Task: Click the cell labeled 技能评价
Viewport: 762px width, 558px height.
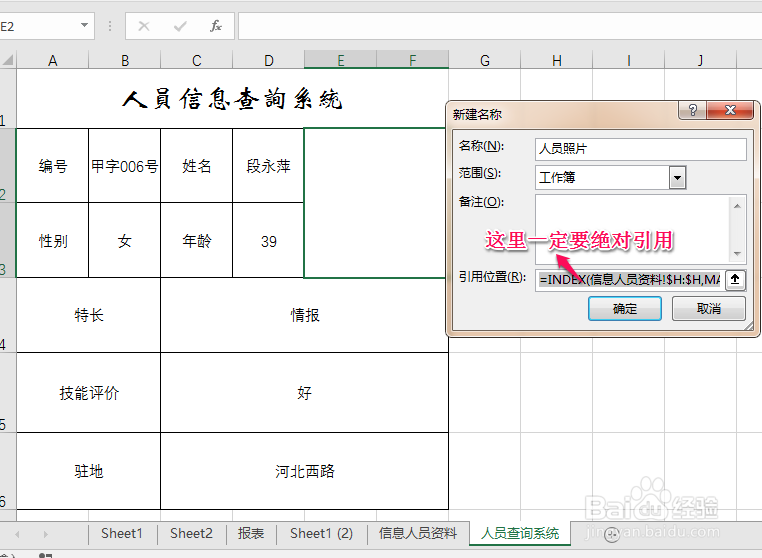Action: tap(89, 393)
